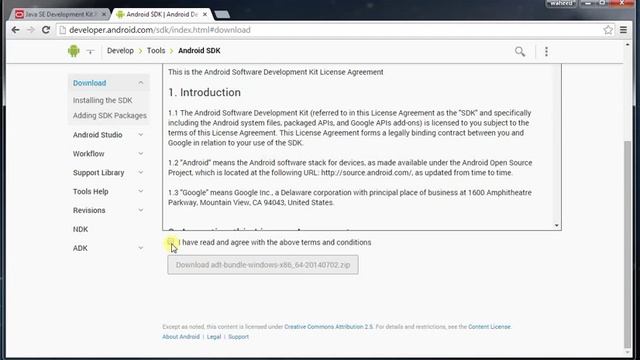
Task: Click the Tools Help sidebar heading
Action: (91, 191)
